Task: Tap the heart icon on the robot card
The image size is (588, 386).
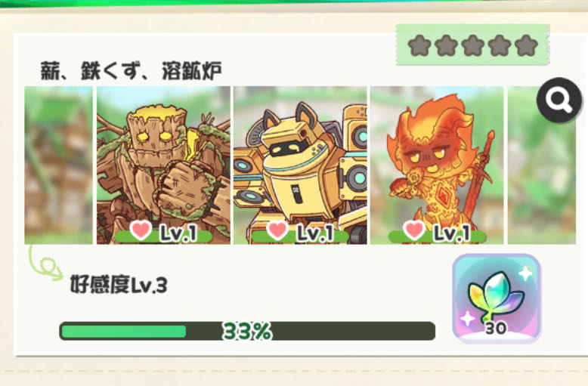Action: (277, 230)
